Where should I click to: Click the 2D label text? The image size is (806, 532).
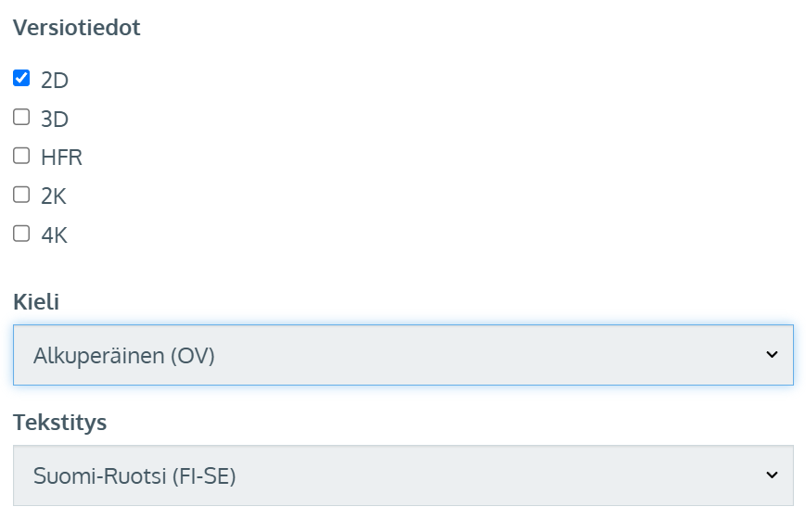coord(55,81)
